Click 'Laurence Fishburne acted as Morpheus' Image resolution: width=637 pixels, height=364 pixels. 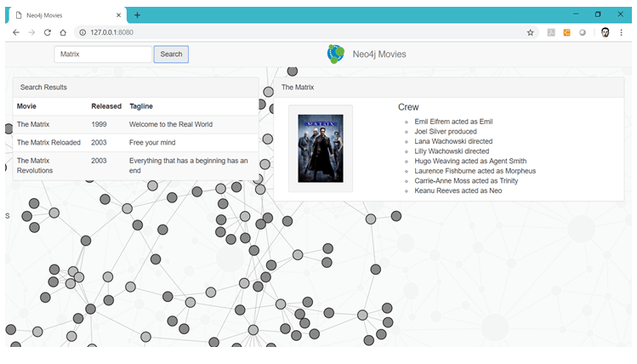(475, 171)
